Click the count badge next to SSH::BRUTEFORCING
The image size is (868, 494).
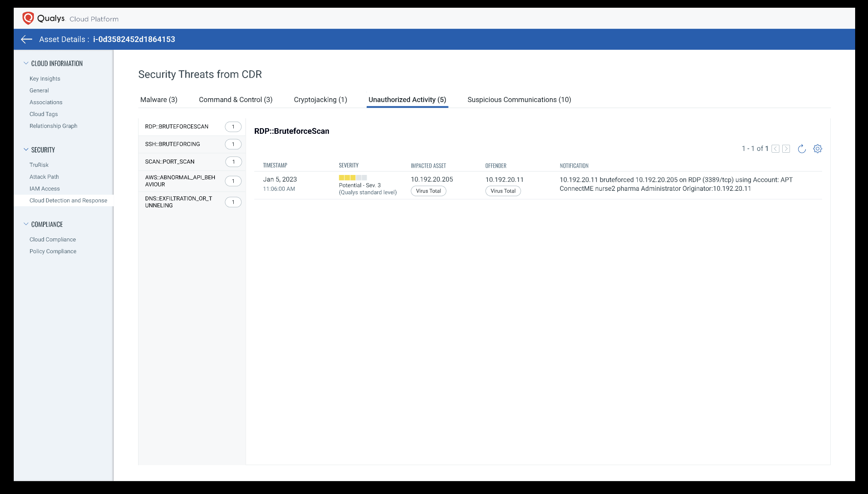[x=233, y=144]
